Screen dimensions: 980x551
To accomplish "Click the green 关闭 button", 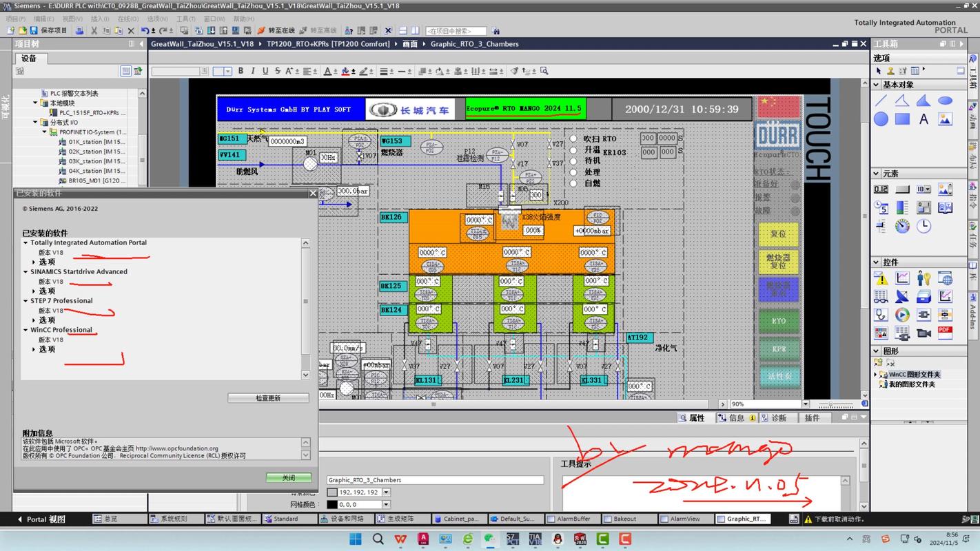I will pos(289,477).
